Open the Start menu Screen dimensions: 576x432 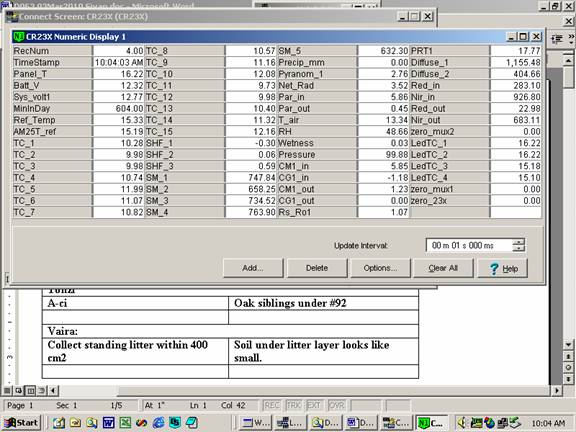click(x=21, y=422)
